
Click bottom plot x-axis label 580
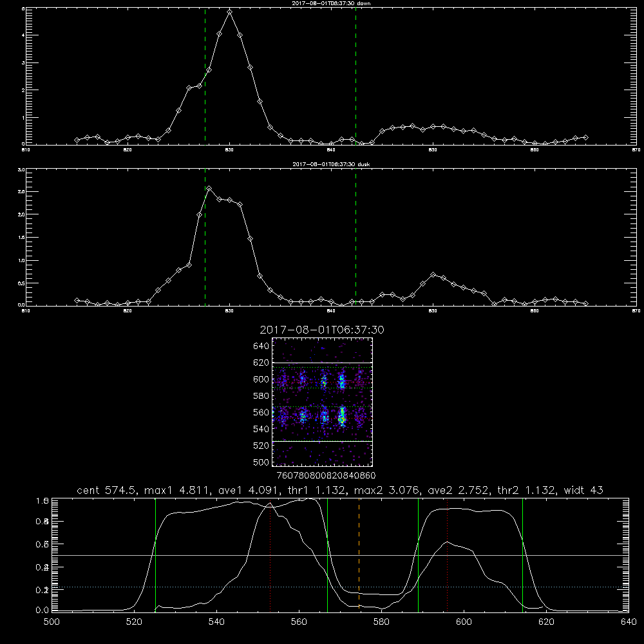pyautogui.click(x=381, y=622)
